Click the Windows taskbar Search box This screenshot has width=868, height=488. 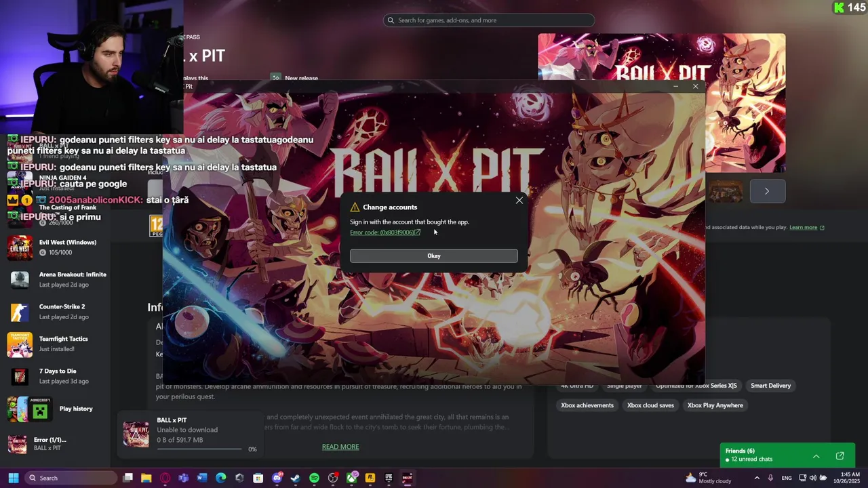tap(72, 478)
